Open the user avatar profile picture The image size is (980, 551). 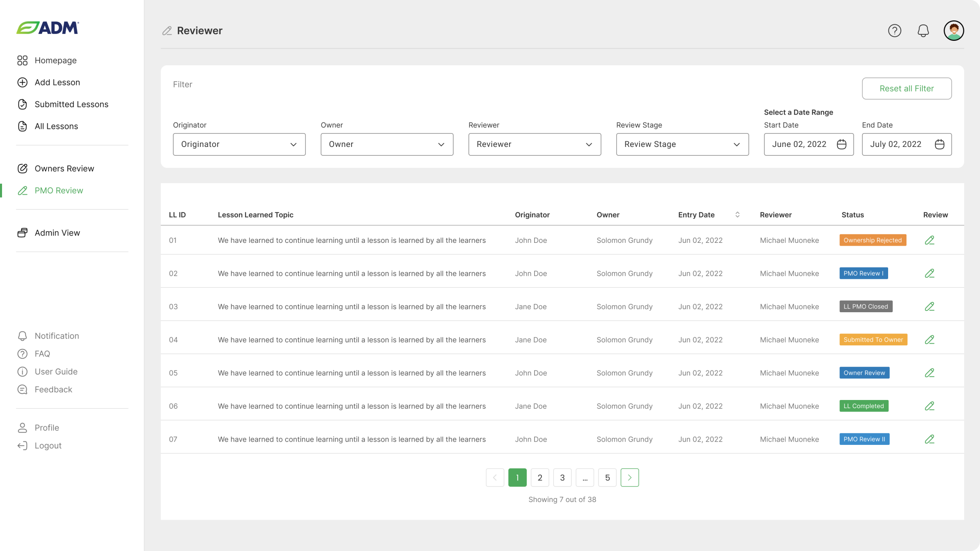click(x=953, y=31)
